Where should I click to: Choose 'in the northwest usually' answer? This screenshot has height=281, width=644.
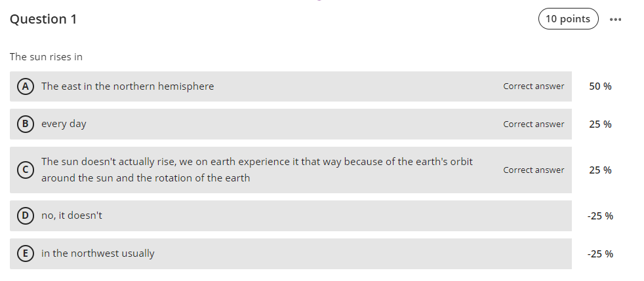tap(98, 253)
